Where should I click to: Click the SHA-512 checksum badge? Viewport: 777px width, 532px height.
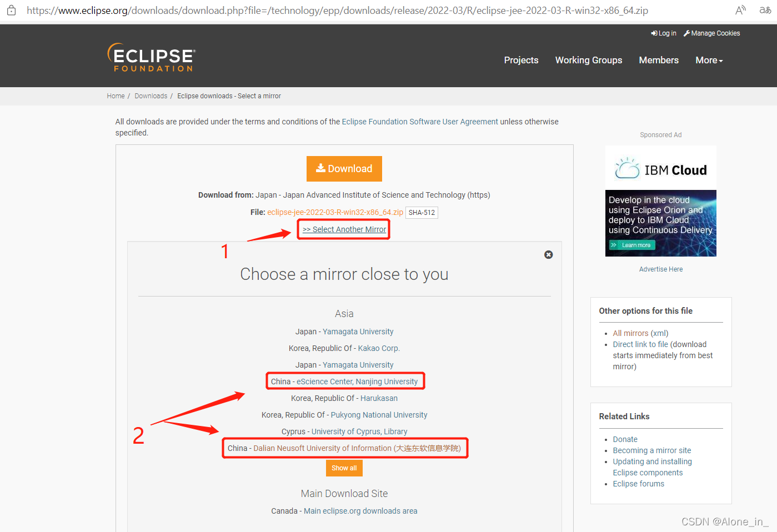point(422,212)
